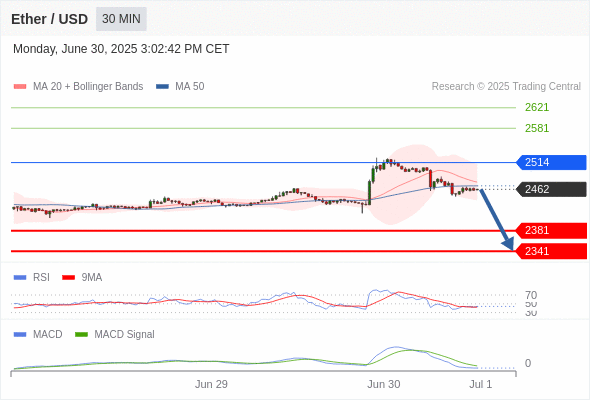Click the 2381 red support label
Screen dimensions: 590x400
[x=551, y=230]
